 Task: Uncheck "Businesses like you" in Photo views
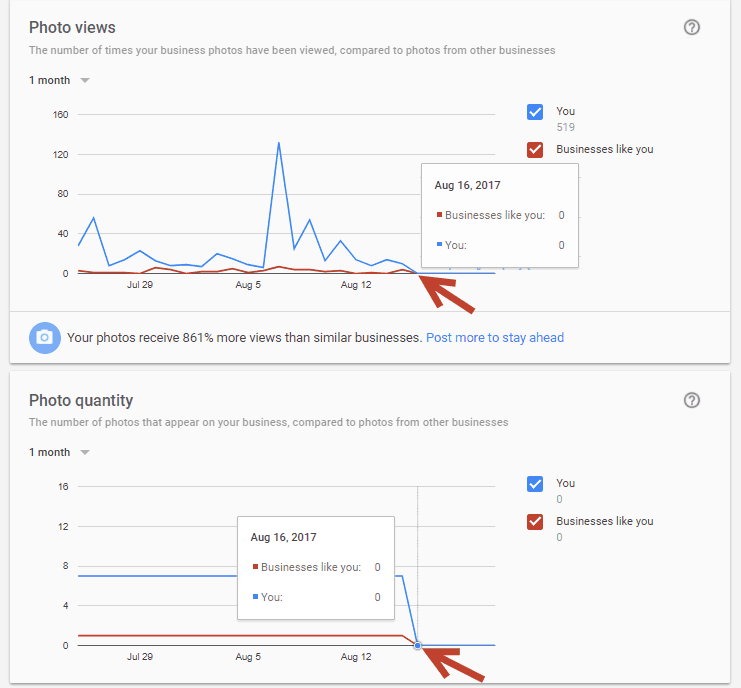(x=535, y=150)
